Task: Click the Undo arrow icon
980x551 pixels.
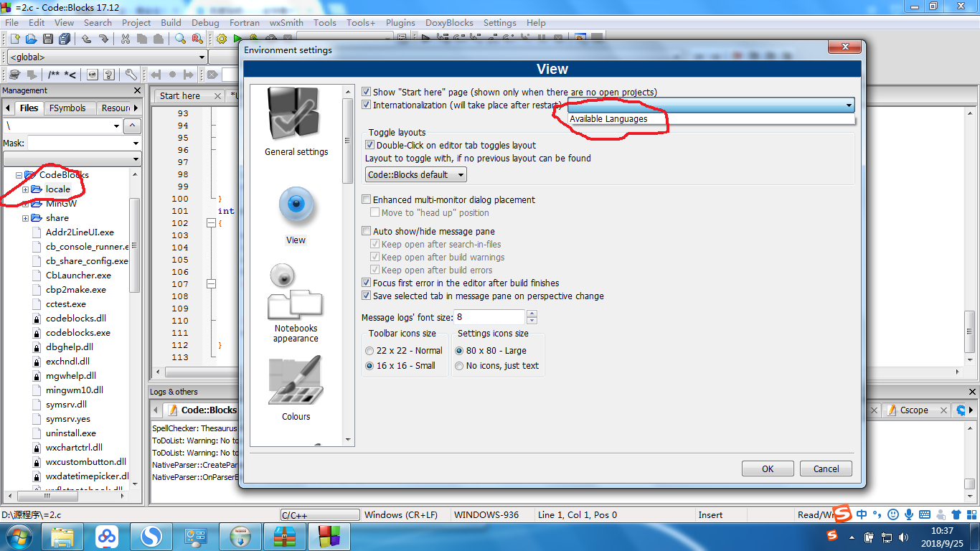Action: tap(86, 39)
